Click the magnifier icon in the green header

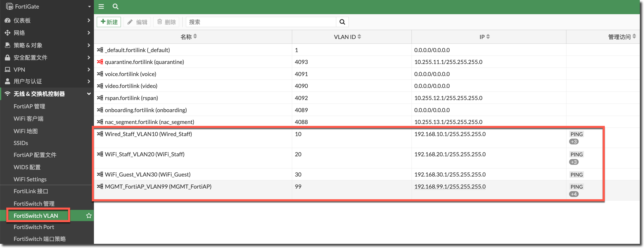click(115, 6)
